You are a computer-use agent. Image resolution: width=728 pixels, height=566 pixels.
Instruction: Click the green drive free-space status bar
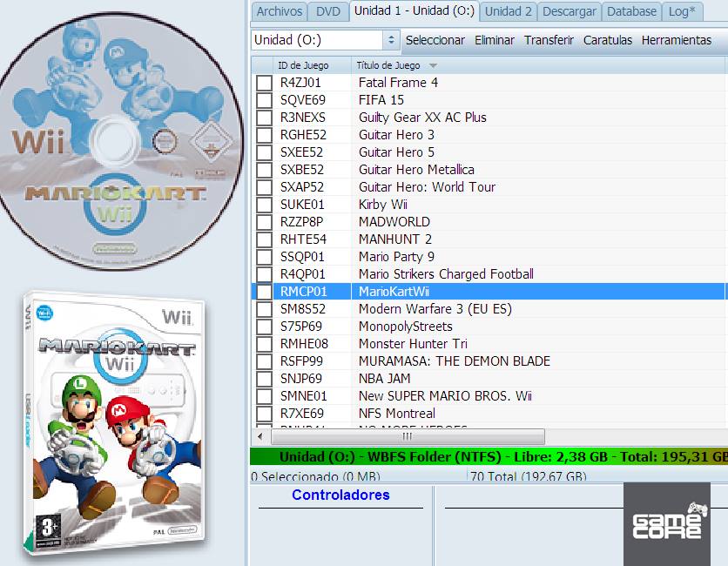(x=489, y=457)
